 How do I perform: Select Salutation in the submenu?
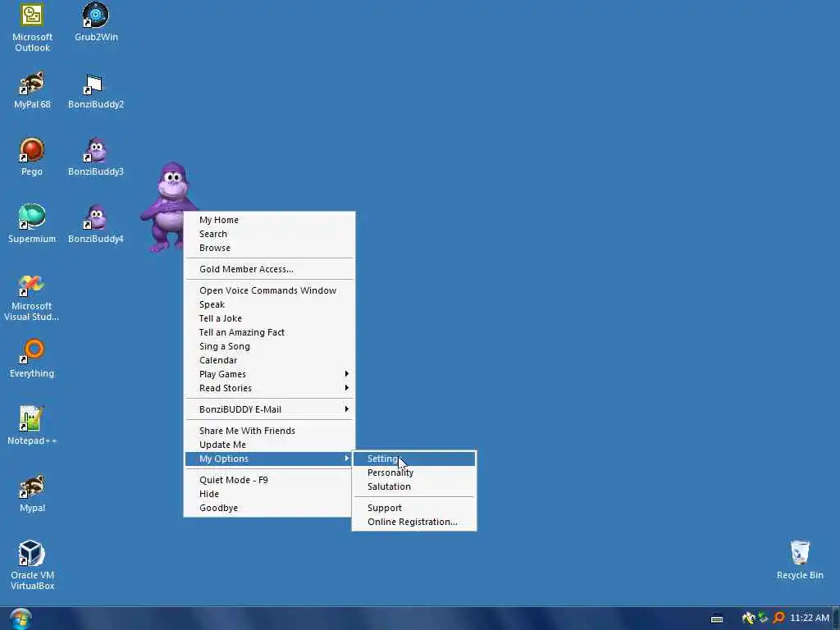coord(414,486)
